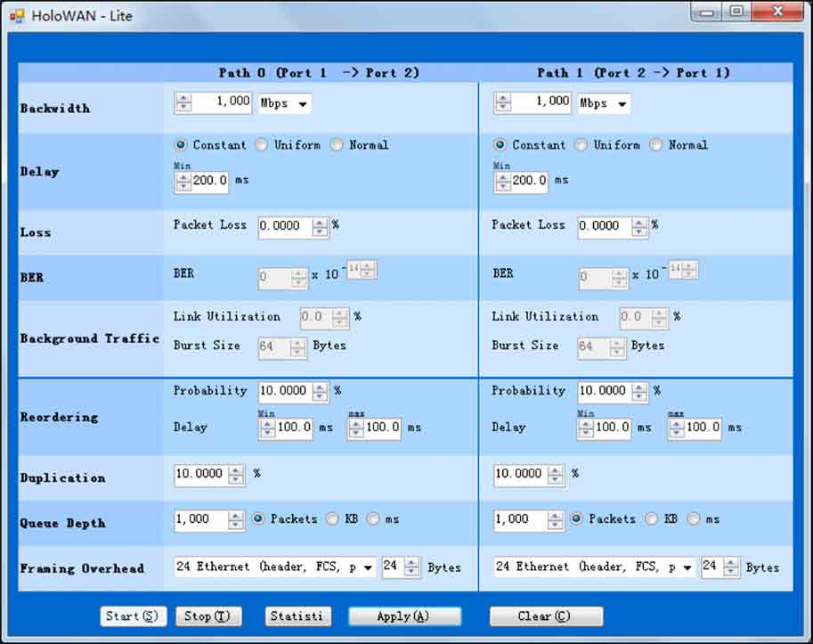The image size is (813, 644).
Task: Click Path 0 Duplication spinner arrows
Action: pos(236,475)
